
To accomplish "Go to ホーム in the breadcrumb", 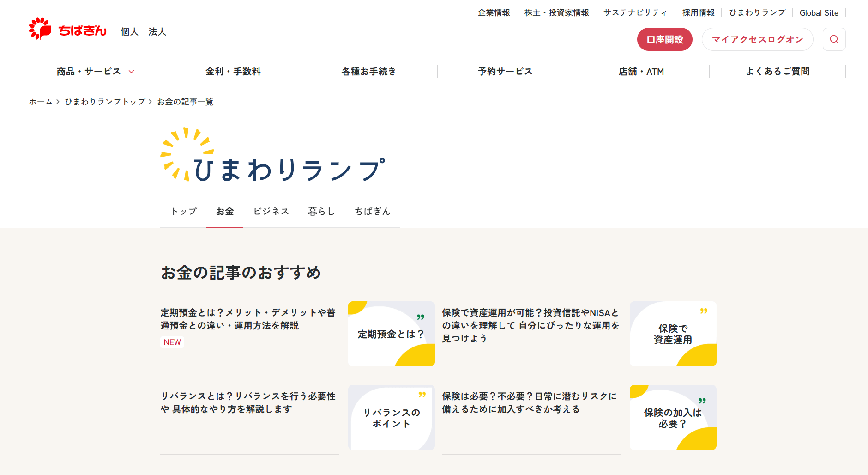I will 41,102.
